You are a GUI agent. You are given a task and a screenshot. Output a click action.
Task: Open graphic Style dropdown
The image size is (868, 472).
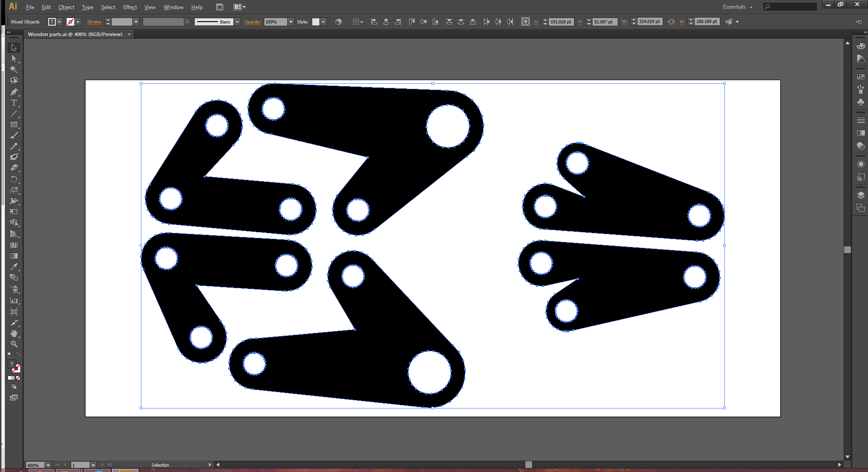323,22
